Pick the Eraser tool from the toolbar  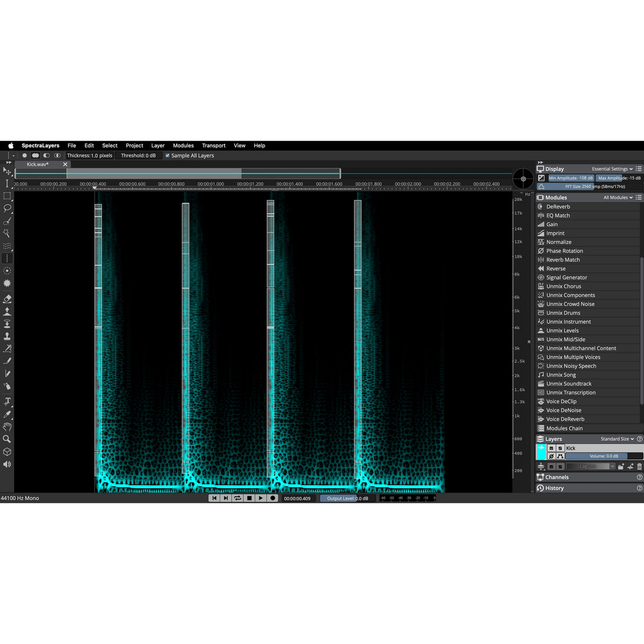pyautogui.click(x=7, y=298)
